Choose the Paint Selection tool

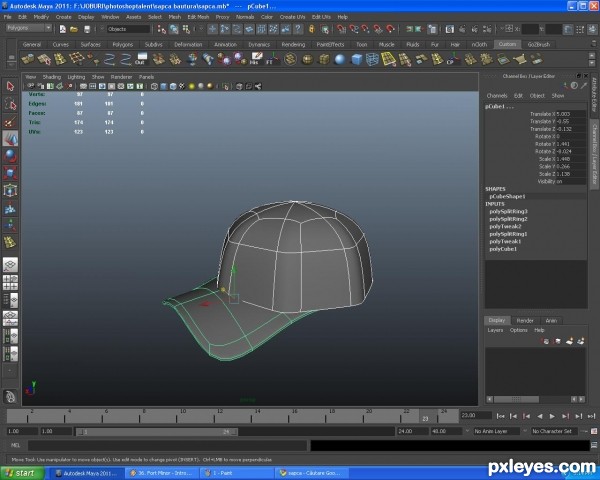[10, 121]
